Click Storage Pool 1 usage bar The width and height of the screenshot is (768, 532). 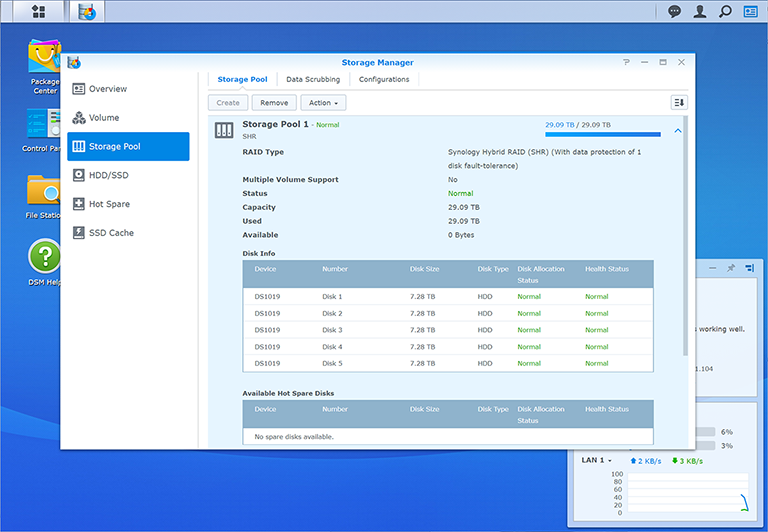point(603,134)
